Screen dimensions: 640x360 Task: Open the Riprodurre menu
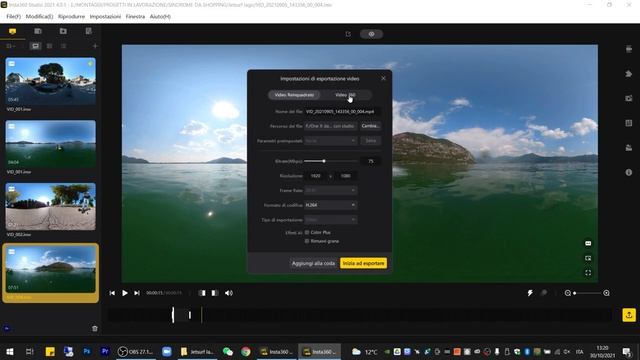click(71, 17)
